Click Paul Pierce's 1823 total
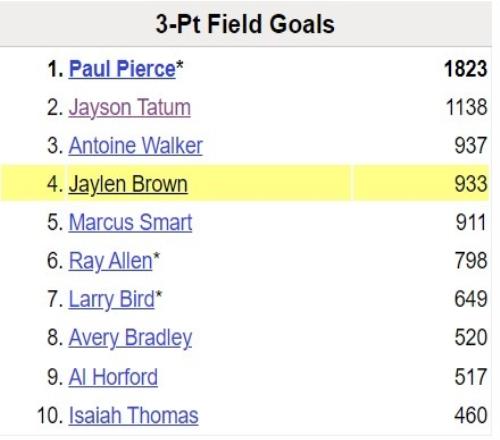The image size is (500, 440). [x=466, y=69]
